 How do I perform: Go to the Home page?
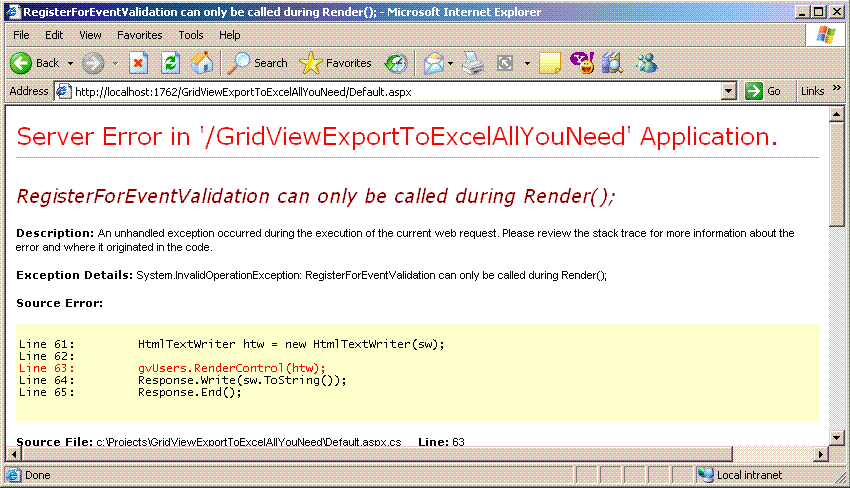[202, 63]
